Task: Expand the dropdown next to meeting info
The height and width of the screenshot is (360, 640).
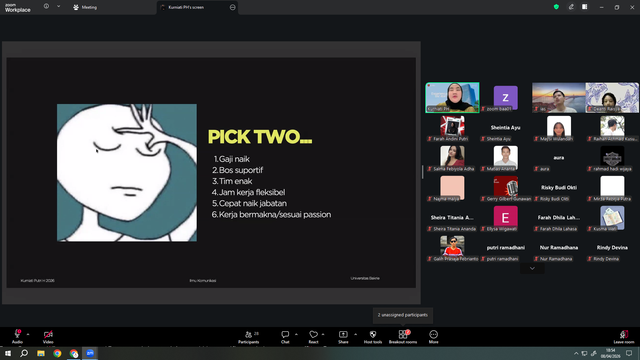Action: pyautogui.click(x=58, y=6)
